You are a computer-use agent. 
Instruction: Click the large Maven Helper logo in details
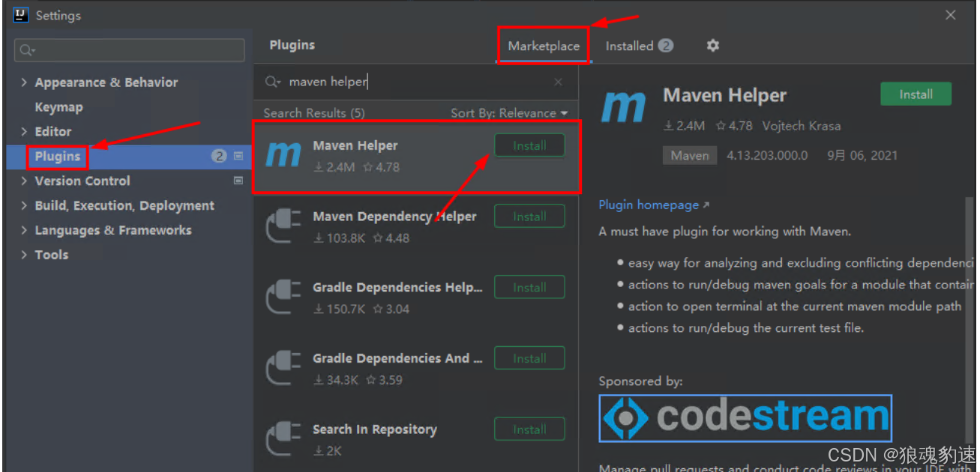click(x=623, y=108)
